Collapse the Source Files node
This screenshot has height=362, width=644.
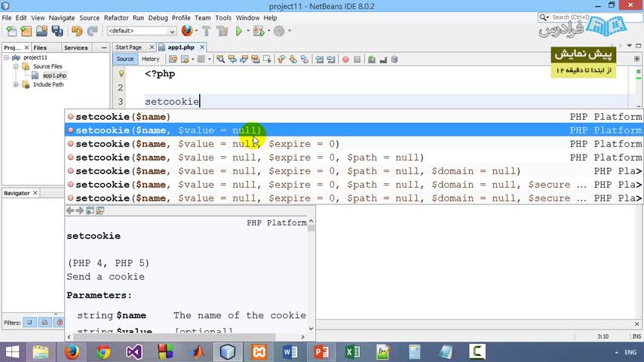pyautogui.click(x=16, y=66)
